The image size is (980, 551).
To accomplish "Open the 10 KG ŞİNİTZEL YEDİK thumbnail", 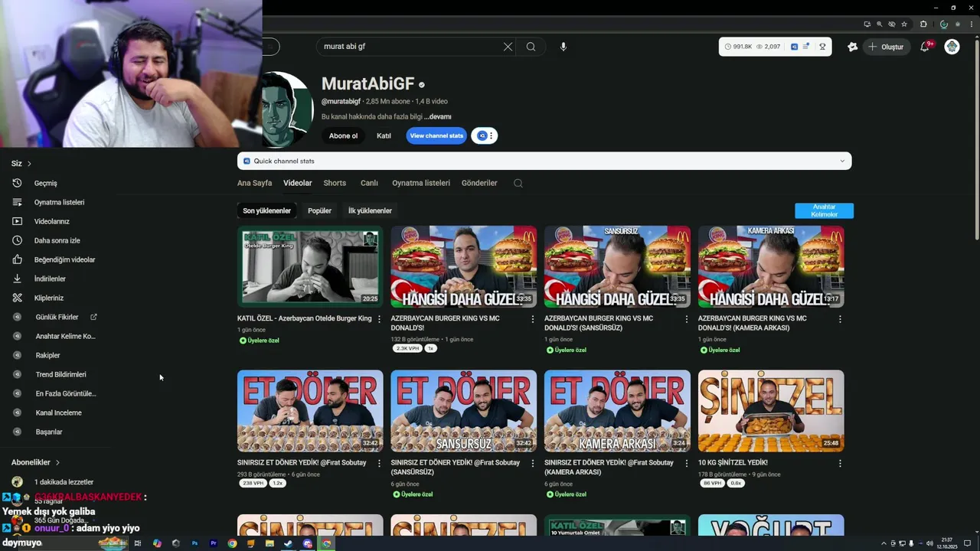I will click(771, 411).
